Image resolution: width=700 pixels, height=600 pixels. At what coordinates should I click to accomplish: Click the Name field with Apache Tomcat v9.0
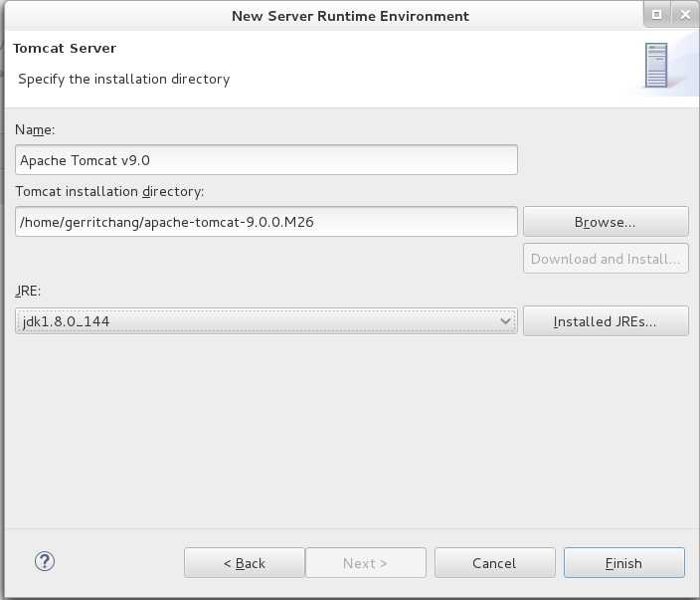coord(266,160)
